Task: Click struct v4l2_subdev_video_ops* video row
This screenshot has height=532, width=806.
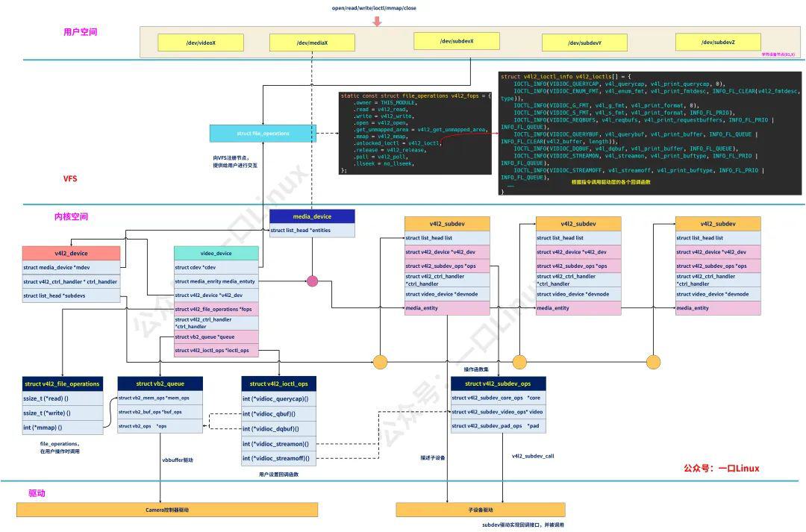Action: point(498,412)
